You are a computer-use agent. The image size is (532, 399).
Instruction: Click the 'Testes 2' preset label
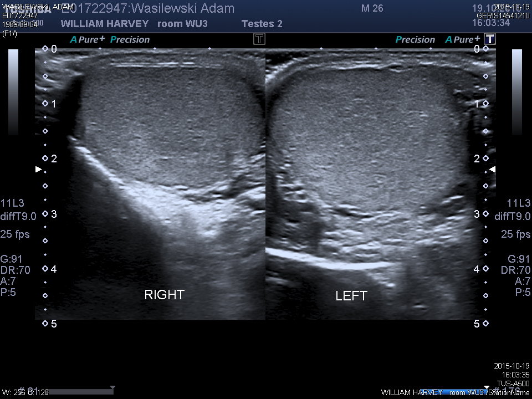tap(262, 24)
